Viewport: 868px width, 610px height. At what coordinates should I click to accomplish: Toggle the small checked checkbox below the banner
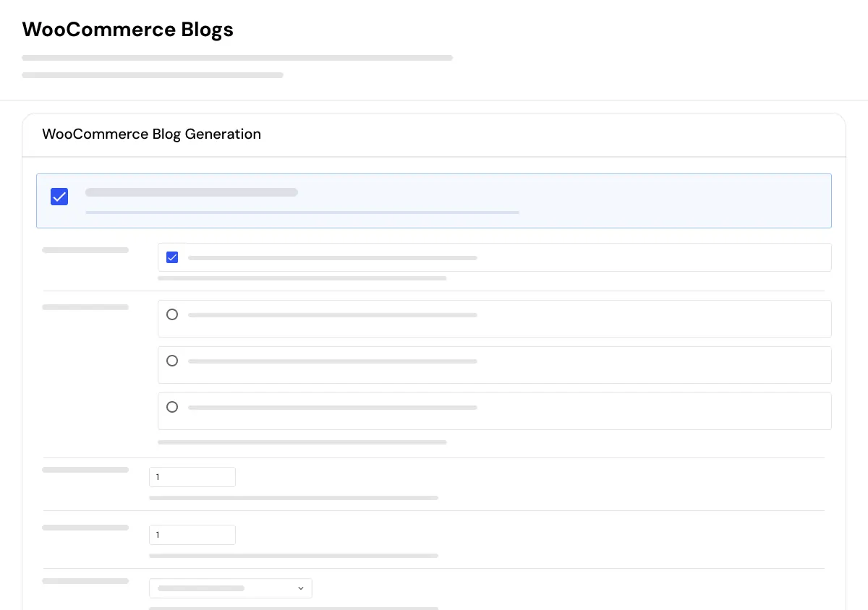tap(172, 257)
